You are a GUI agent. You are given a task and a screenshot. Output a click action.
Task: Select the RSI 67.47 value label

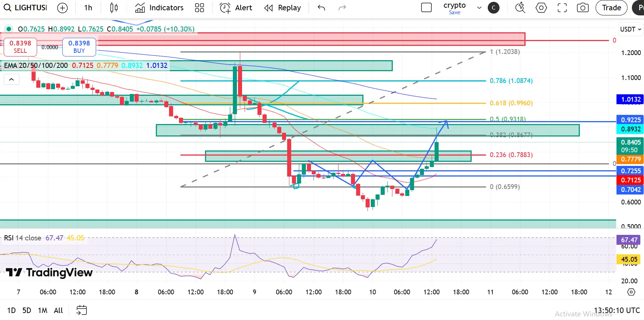click(x=629, y=240)
